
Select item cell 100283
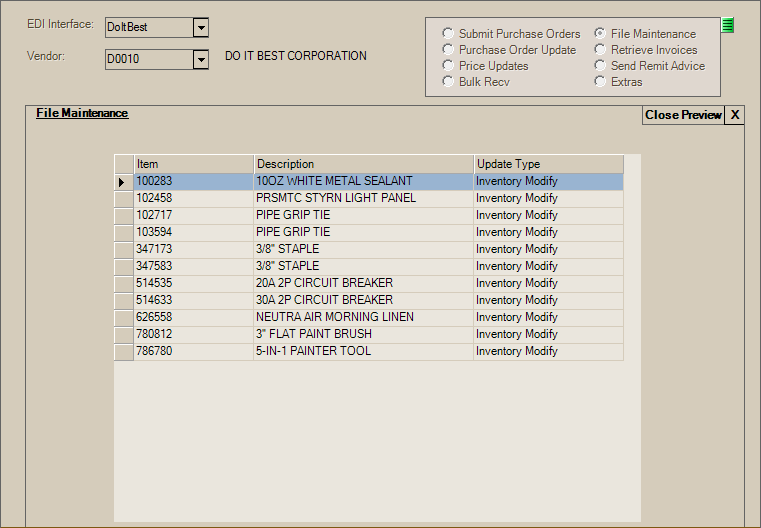coord(194,182)
